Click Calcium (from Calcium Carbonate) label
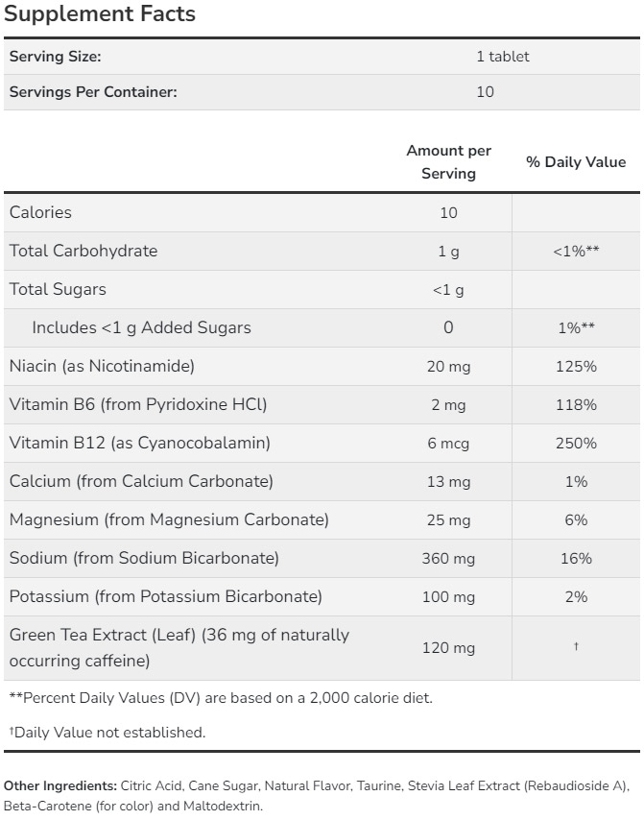This screenshot has width=644, height=820. (141, 481)
